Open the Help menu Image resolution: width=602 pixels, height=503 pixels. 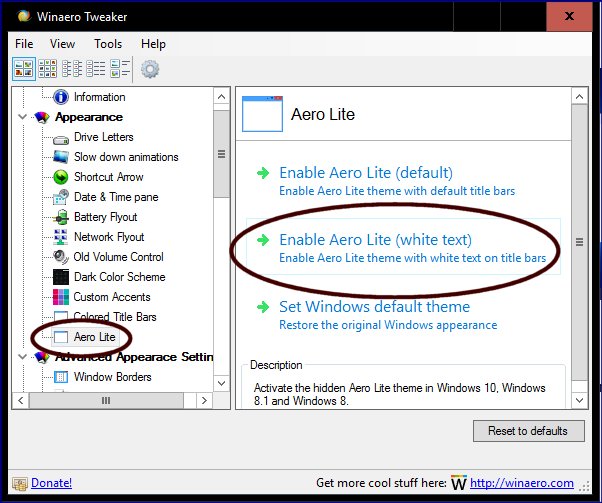tap(153, 44)
